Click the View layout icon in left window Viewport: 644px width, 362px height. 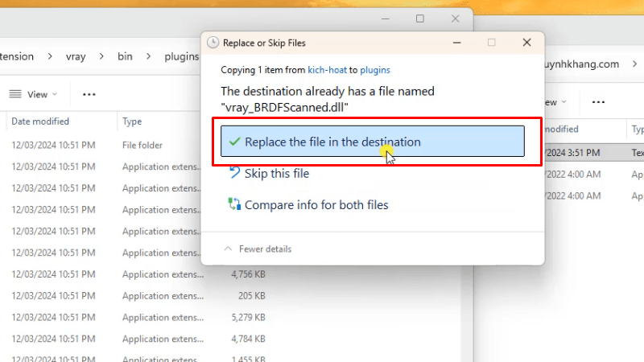coord(15,94)
